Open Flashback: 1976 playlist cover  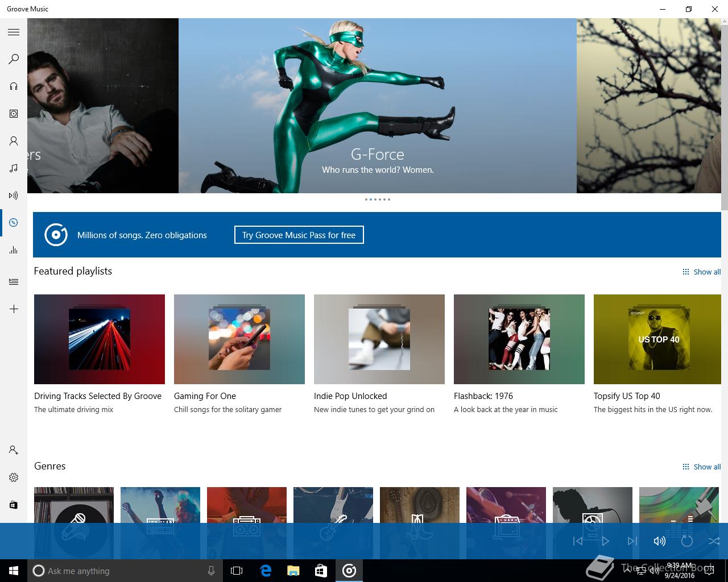point(519,339)
